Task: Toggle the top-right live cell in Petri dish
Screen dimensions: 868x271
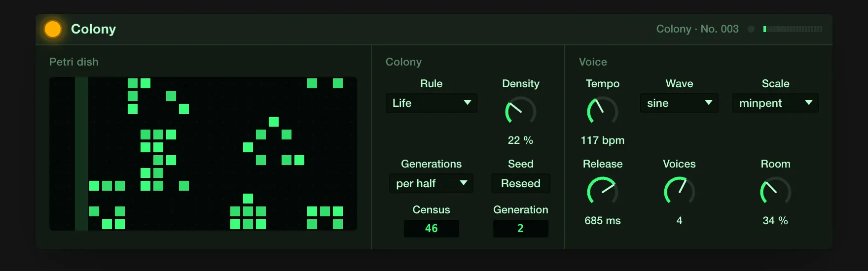Action: click(x=338, y=83)
